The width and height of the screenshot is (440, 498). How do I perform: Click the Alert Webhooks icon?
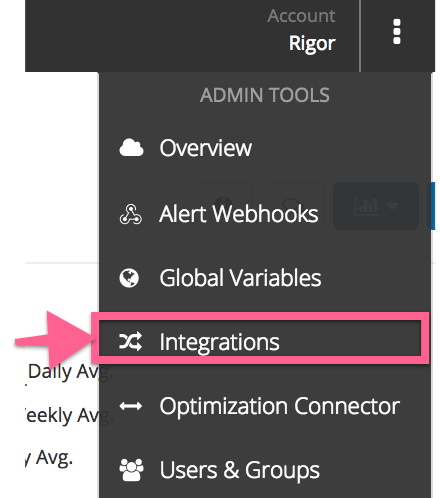coord(131,214)
